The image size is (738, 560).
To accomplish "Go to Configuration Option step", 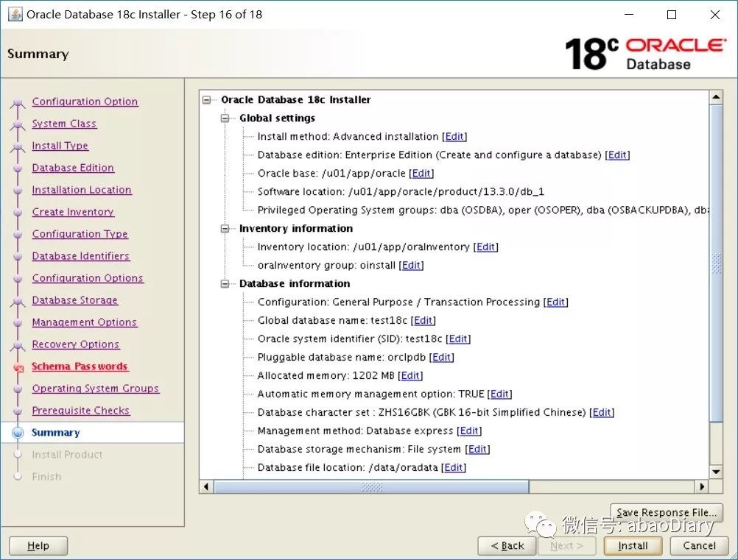I will [85, 102].
